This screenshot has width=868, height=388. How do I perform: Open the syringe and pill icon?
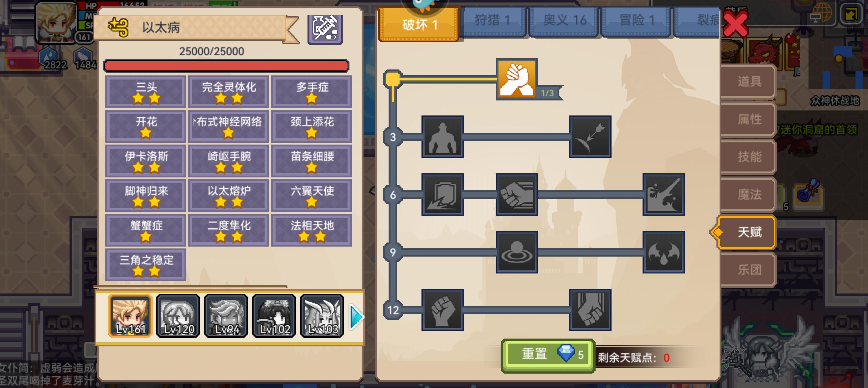[325, 28]
